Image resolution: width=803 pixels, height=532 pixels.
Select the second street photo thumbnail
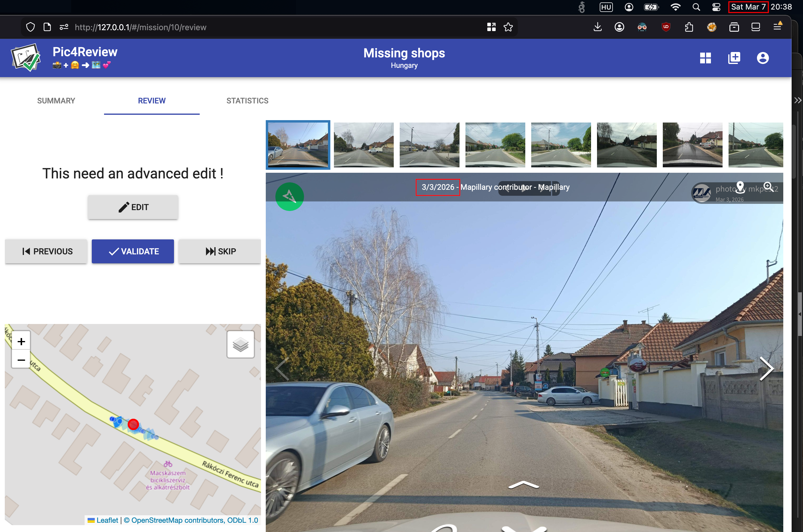tap(364, 145)
